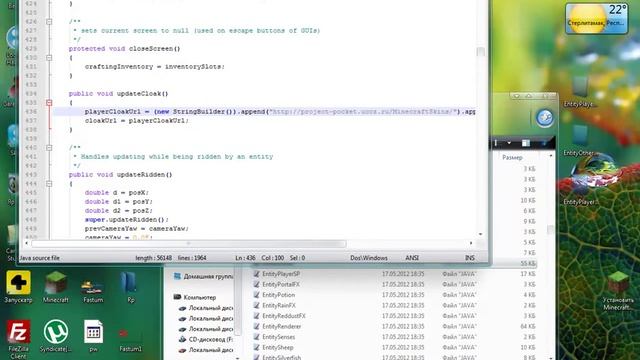The height and width of the screenshot is (360, 640).
Task: Click the help icon in Explorer toolbar
Action: 544,143
